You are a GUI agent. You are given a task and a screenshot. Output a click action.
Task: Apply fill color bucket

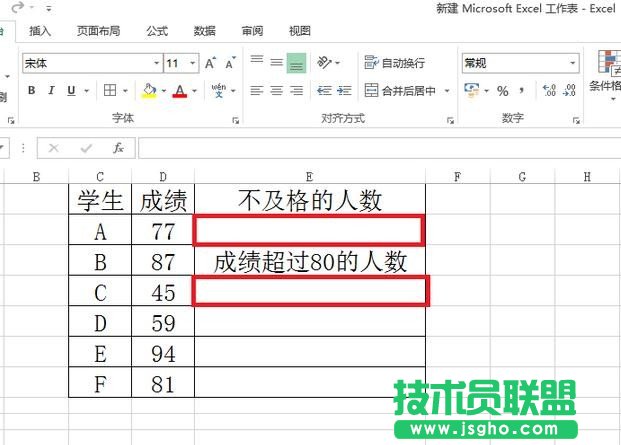149,91
